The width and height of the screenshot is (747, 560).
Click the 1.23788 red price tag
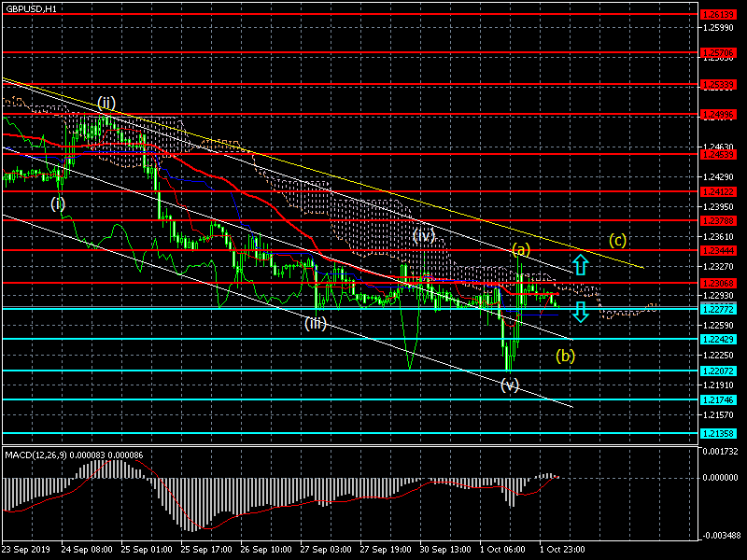click(x=718, y=221)
